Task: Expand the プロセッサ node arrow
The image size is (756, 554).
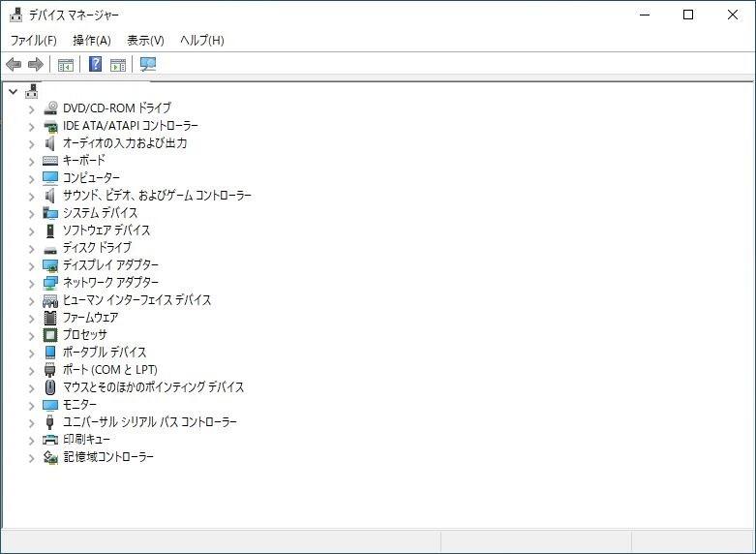Action: pos(31,336)
